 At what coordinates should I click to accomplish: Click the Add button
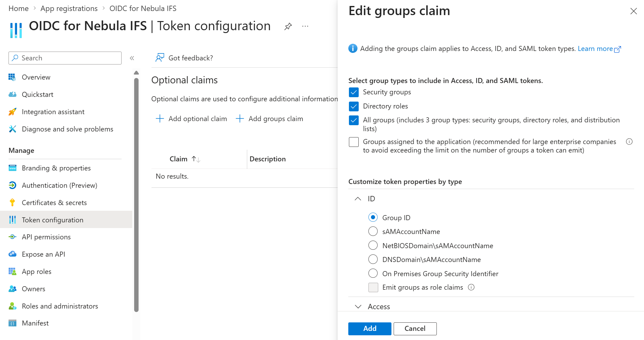(x=370, y=329)
